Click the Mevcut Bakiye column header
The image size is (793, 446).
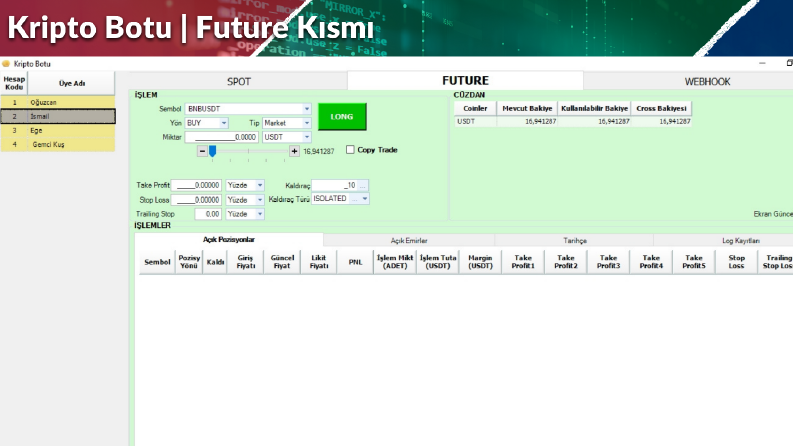click(527, 108)
